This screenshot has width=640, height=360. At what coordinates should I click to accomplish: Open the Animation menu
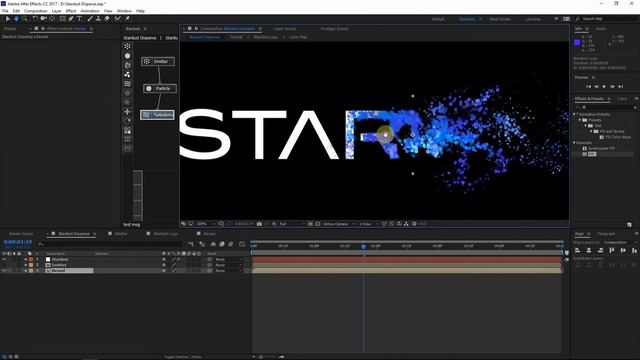pyautogui.click(x=90, y=11)
